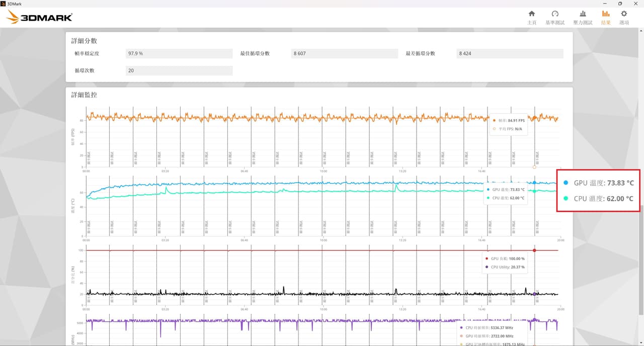Open the 選項 options gear icon
Image resolution: width=644 pixels, height=346 pixels.
pyautogui.click(x=624, y=14)
